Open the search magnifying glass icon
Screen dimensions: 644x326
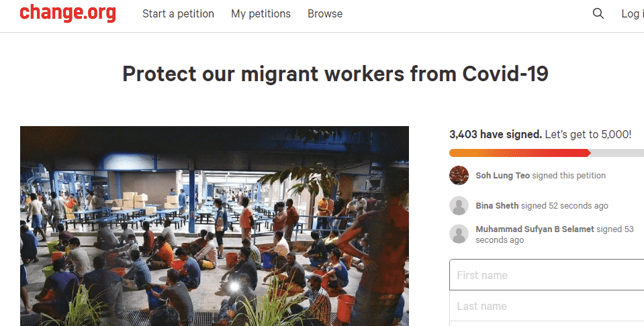click(598, 13)
